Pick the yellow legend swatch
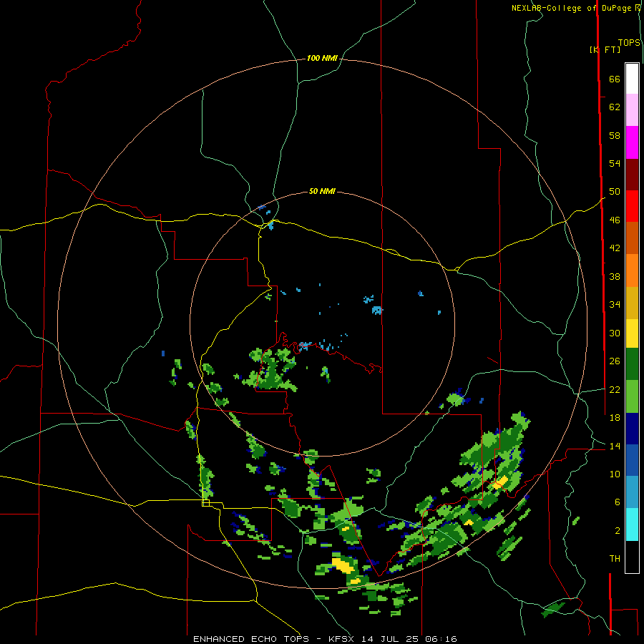The image size is (644, 644). (632, 333)
